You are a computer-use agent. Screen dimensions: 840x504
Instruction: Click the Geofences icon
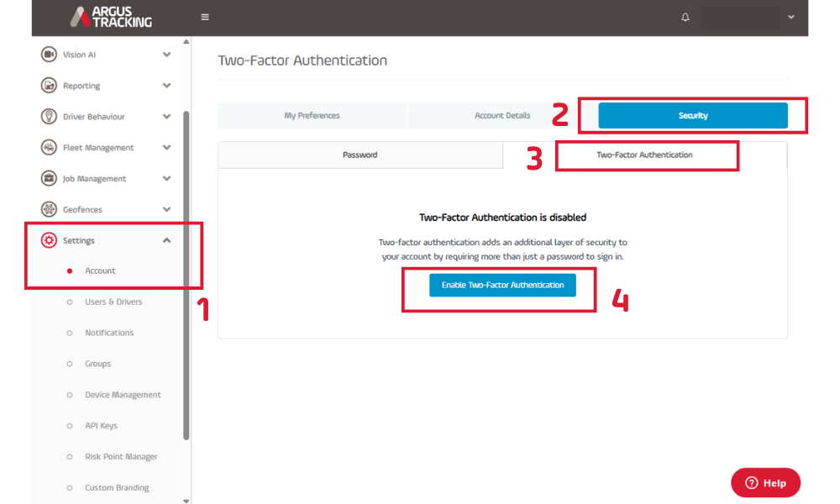pos(49,209)
